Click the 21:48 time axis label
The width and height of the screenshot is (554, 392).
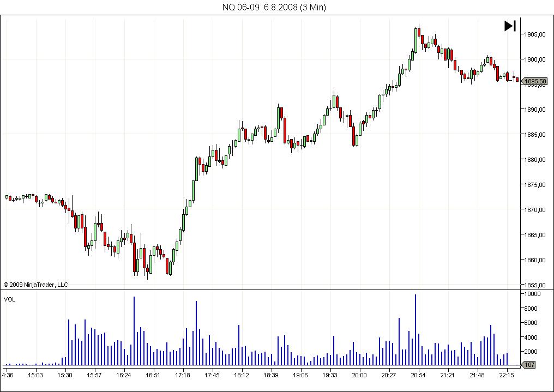[477, 375]
